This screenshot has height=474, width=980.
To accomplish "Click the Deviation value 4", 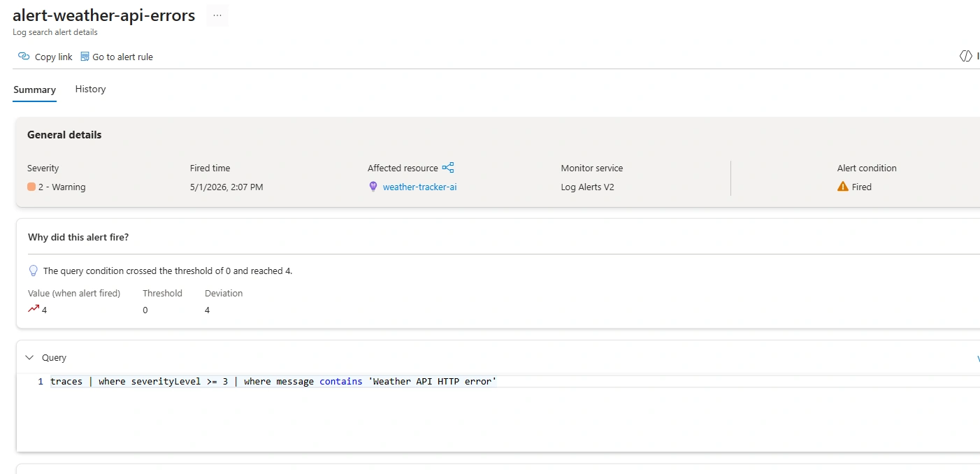I will point(208,310).
